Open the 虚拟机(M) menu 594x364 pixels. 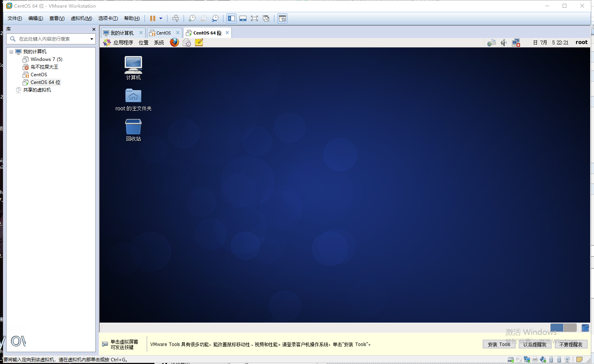click(x=81, y=18)
